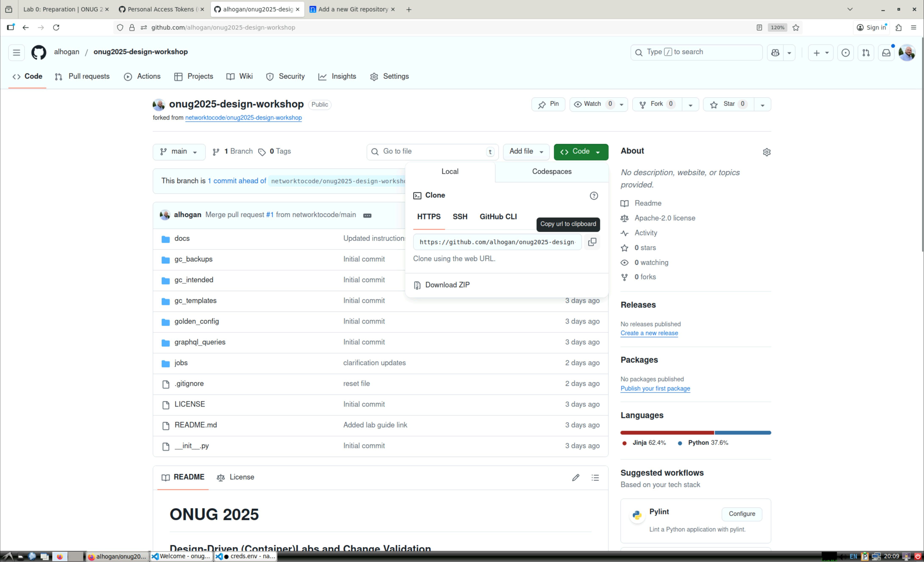This screenshot has width=924, height=562.
Task: Pin the repository
Action: tap(548, 104)
